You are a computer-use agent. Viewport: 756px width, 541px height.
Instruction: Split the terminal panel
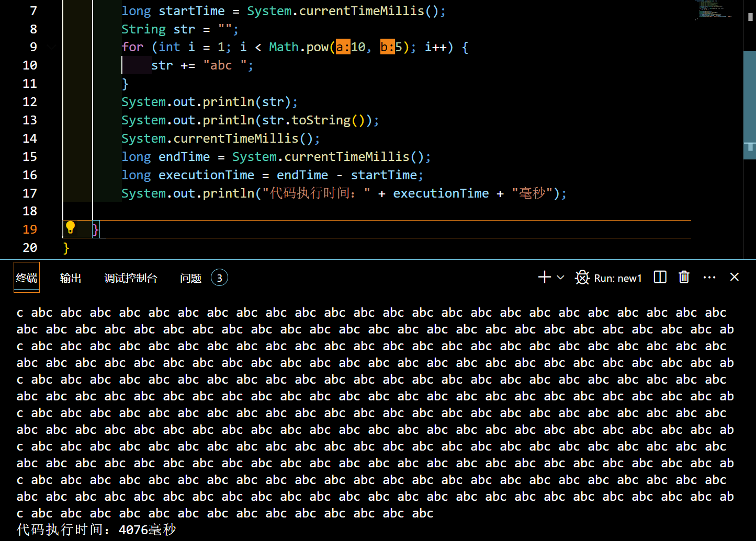coord(660,277)
